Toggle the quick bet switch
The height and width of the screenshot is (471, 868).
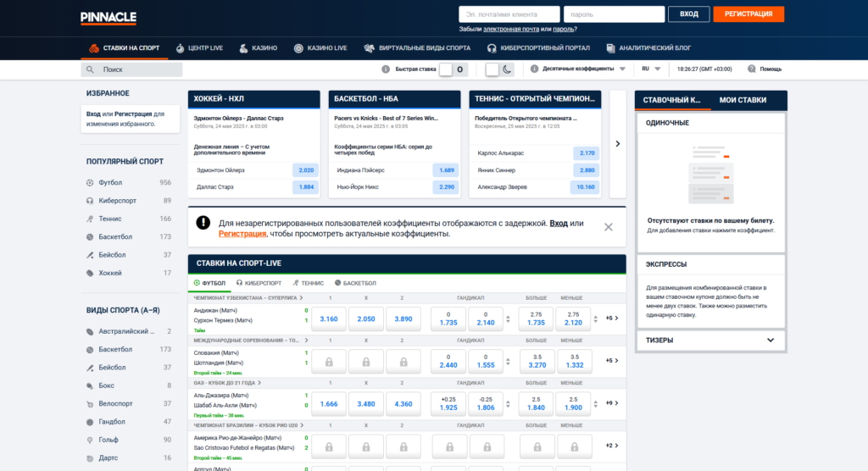(453, 69)
